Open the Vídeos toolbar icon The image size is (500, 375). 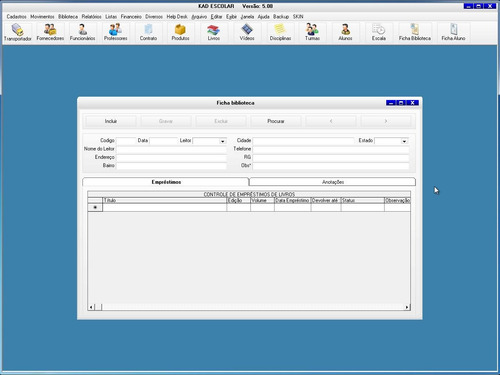point(247,32)
